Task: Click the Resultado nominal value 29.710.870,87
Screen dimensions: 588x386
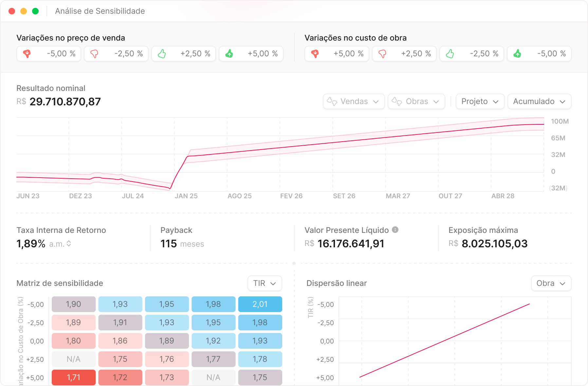Action: (x=65, y=102)
